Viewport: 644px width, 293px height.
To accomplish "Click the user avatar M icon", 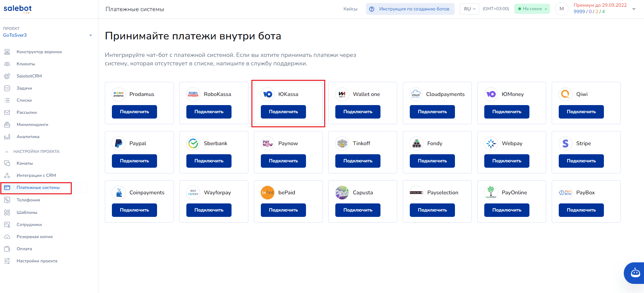I will (x=561, y=9).
